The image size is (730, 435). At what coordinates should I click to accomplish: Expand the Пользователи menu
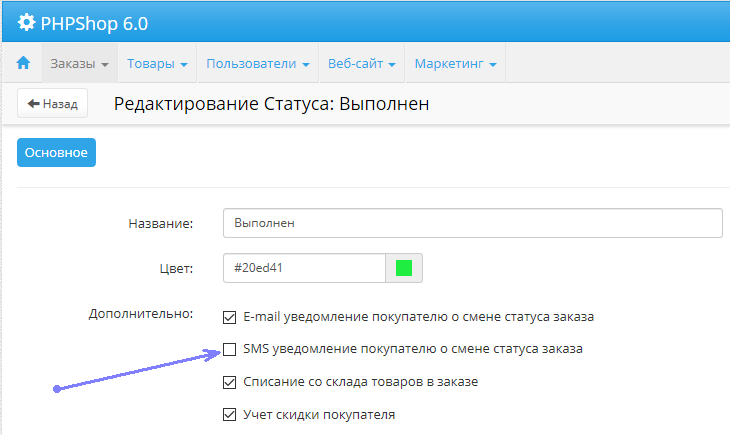pyautogui.click(x=258, y=63)
